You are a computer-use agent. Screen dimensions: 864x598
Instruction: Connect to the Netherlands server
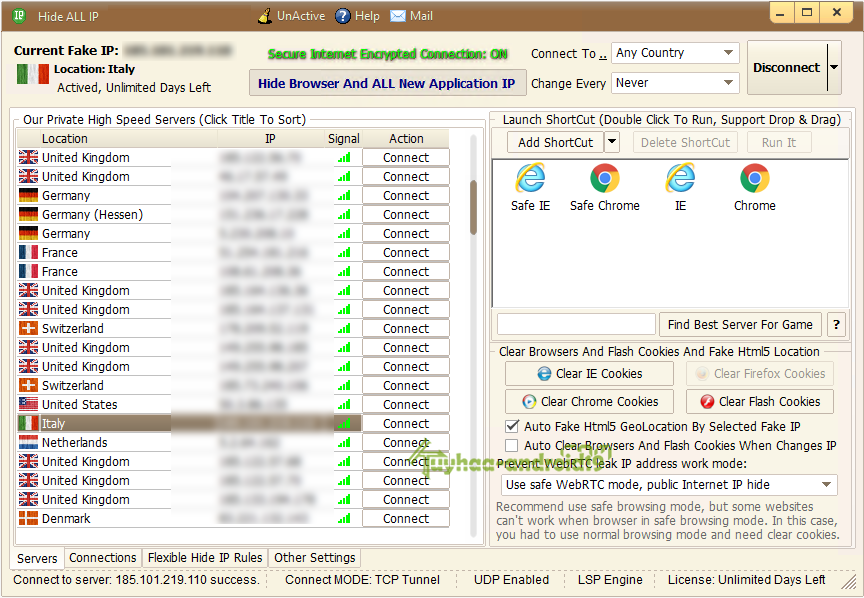pyautogui.click(x=406, y=442)
